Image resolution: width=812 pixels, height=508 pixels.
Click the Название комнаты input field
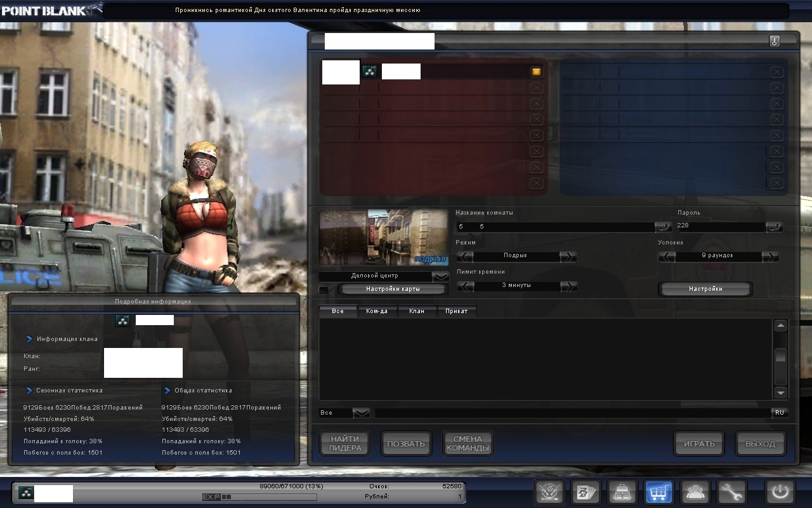[x=556, y=227]
